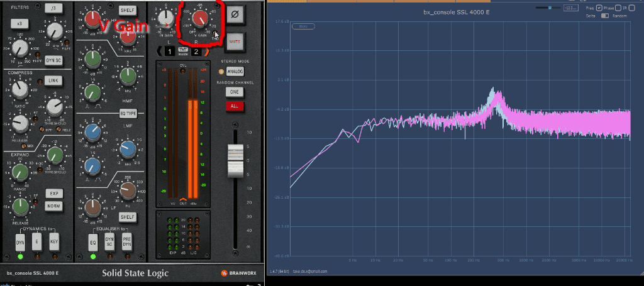Image resolution: width=644 pixels, height=286 pixels.
Task: Toggle the compressor HPF LED beside REL2
Action: tap(42, 129)
